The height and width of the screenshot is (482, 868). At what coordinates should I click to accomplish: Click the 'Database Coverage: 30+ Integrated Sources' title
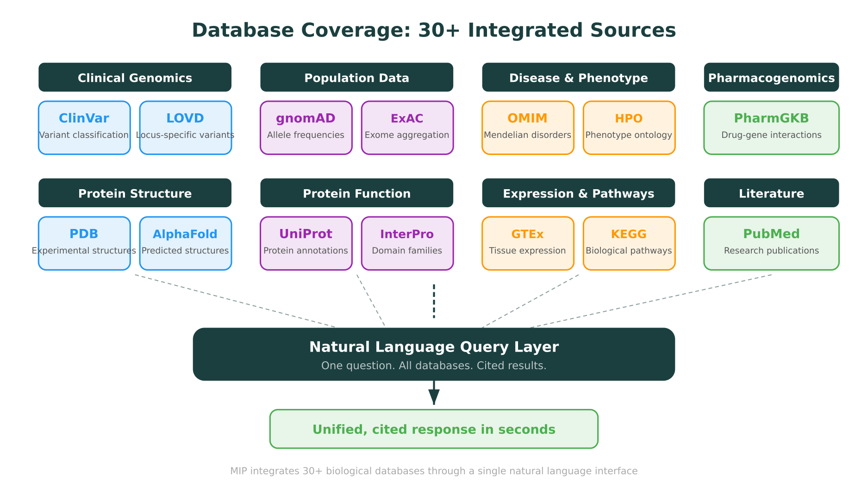point(434,30)
